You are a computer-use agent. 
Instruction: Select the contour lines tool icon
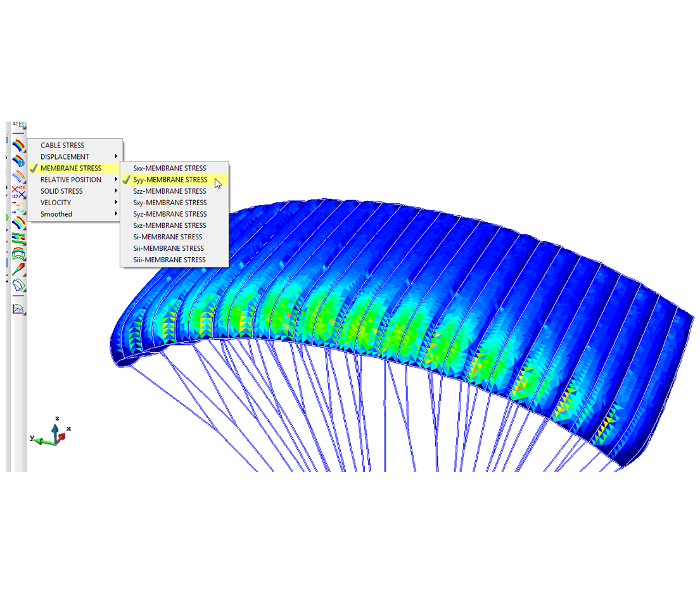coord(18,177)
